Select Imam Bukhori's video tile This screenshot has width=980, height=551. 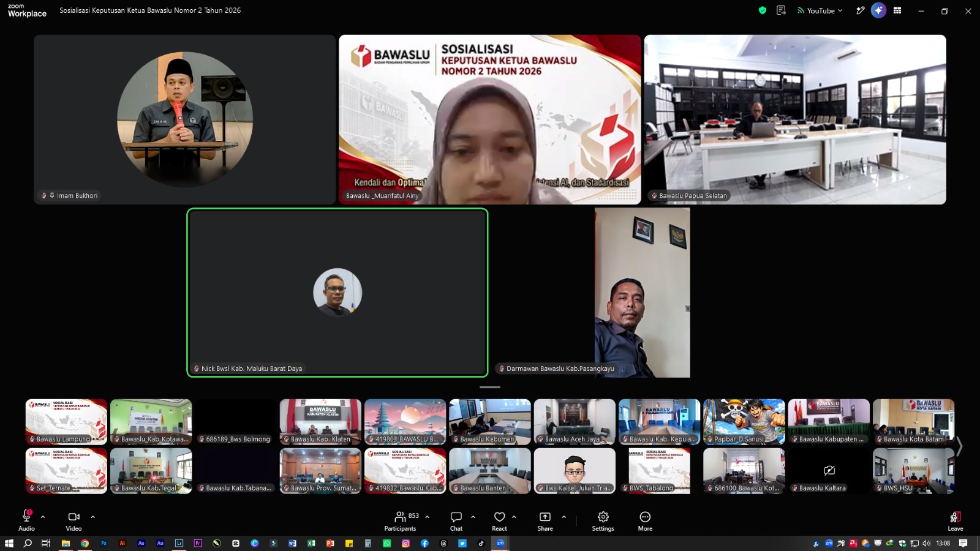185,119
